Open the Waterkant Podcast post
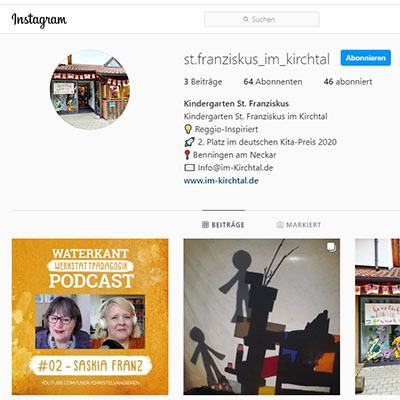Image resolution: width=400 pixels, height=400 pixels. tap(90, 317)
